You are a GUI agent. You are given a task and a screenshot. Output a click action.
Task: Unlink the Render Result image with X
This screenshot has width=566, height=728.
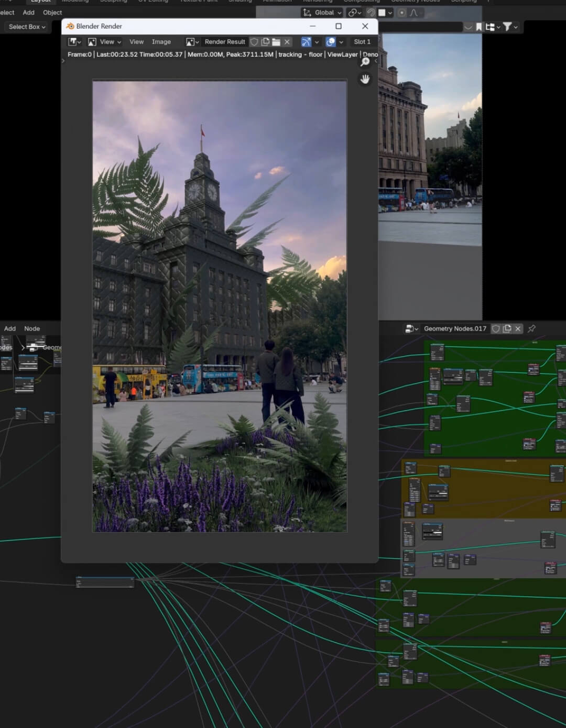coord(287,42)
